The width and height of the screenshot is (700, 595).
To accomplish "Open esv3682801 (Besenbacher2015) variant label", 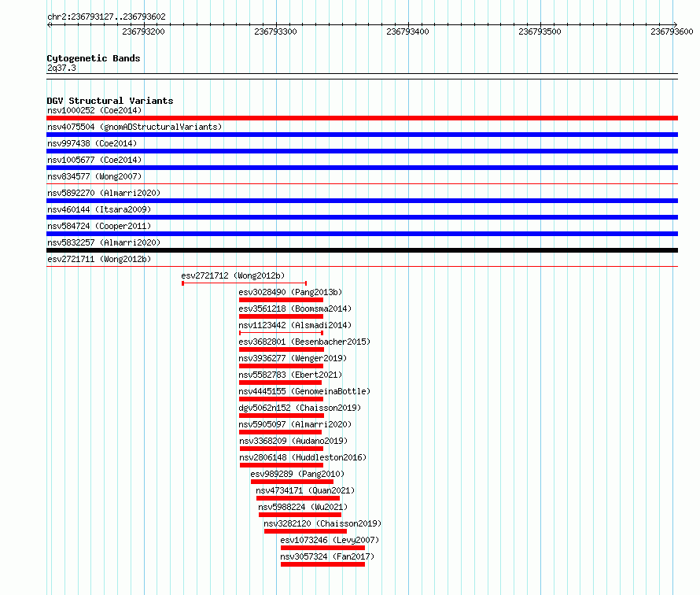I will pyautogui.click(x=304, y=342).
